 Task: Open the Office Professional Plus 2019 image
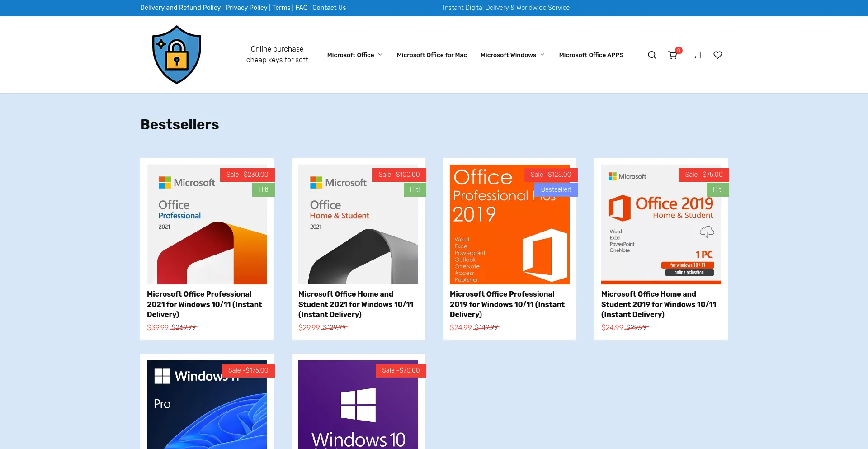tap(509, 224)
